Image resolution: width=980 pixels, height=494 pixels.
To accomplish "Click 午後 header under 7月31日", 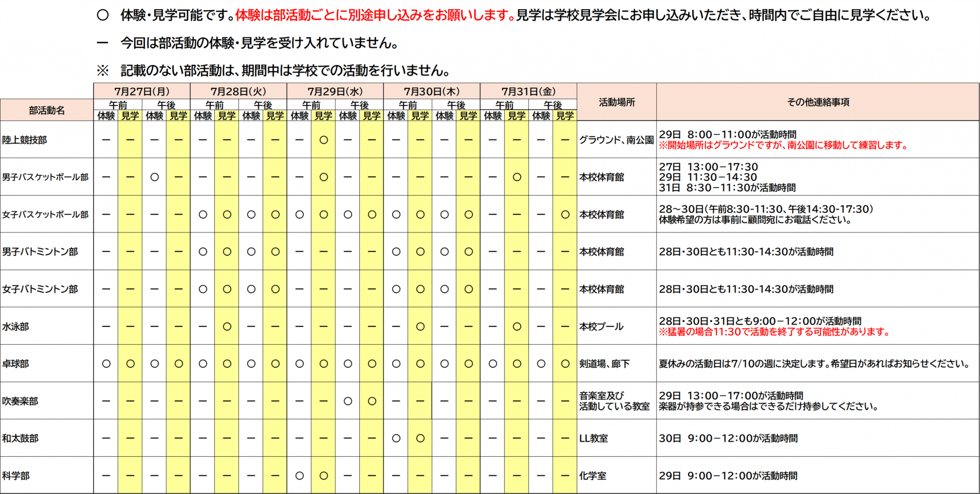I will [x=553, y=105].
